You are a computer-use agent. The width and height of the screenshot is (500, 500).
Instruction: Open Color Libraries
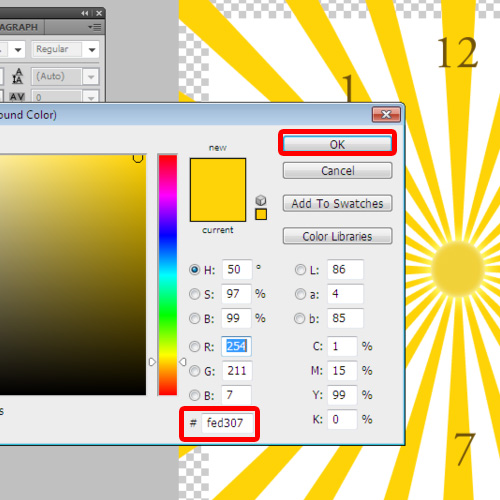[337, 236]
